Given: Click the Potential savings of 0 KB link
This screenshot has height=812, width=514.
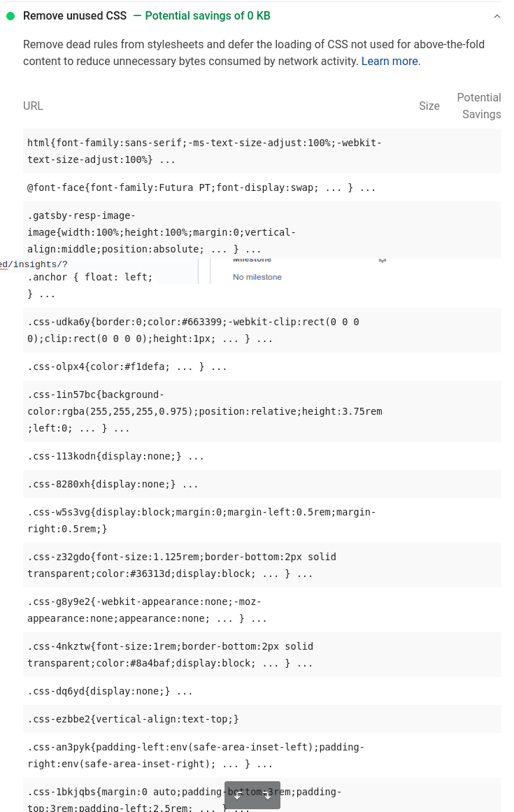Looking at the screenshot, I should click(208, 15).
